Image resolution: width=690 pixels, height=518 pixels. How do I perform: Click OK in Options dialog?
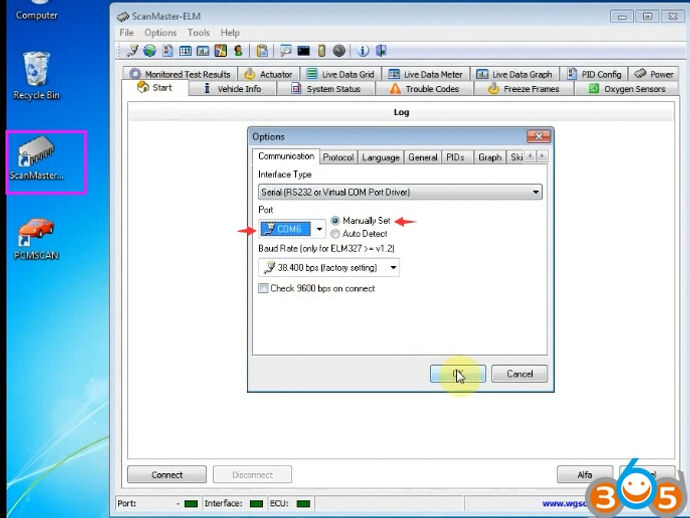pos(458,374)
